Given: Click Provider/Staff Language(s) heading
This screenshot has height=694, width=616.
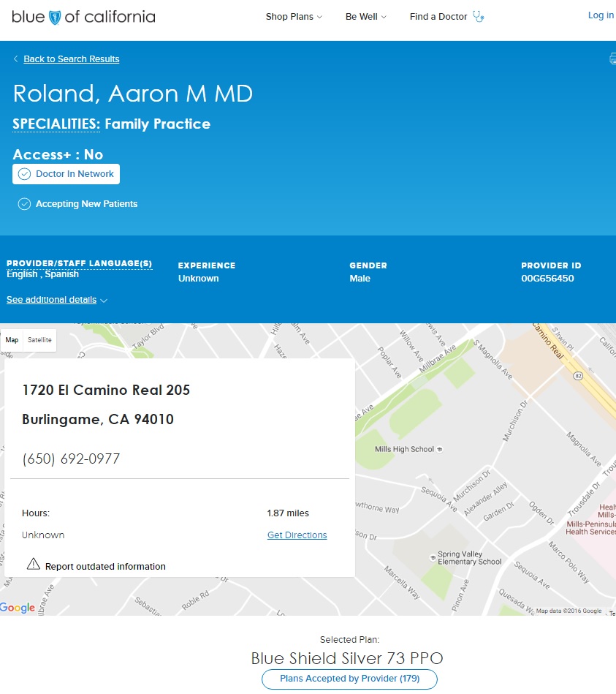Looking at the screenshot, I should point(79,263).
